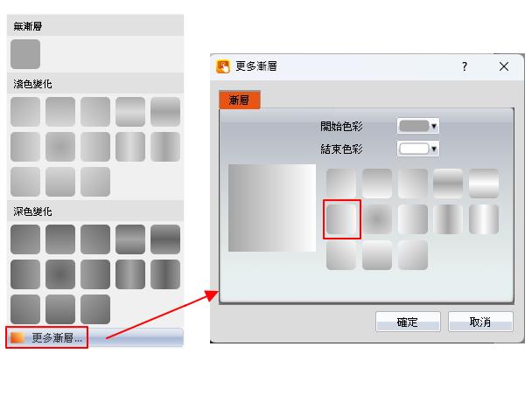Pick the radial gradient swatch in 淺色變化
This screenshot has width=532, height=402.
coord(60,147)
